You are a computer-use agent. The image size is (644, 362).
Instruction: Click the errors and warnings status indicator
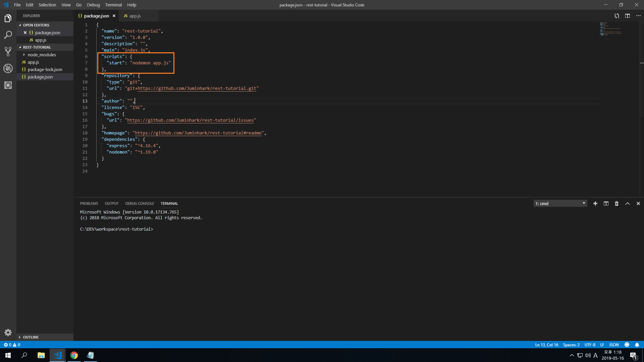click(x=12, y=345)
